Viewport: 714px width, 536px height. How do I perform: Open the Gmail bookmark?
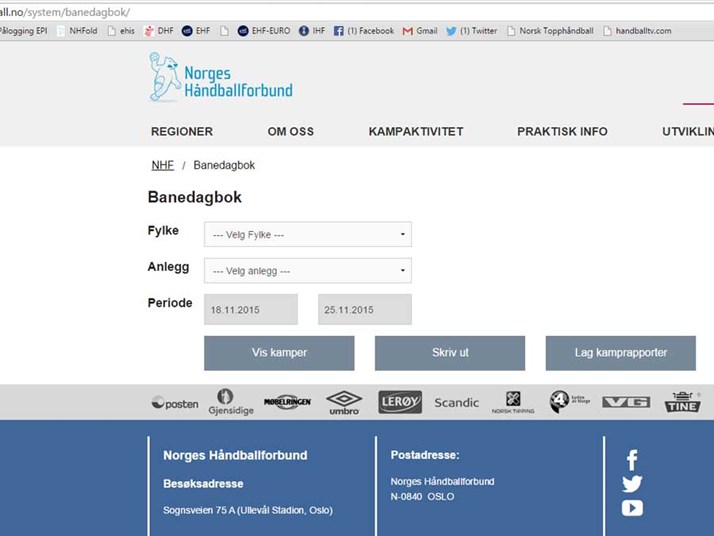tap(420, 31)
